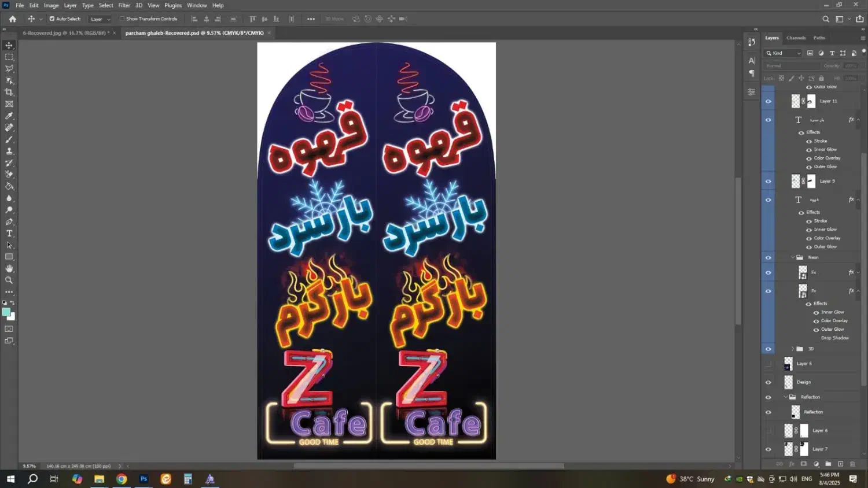The image size is (868, 488).
Task: Switch to the Channels tab
Action: pyautogui.click(x=796, y=38)
